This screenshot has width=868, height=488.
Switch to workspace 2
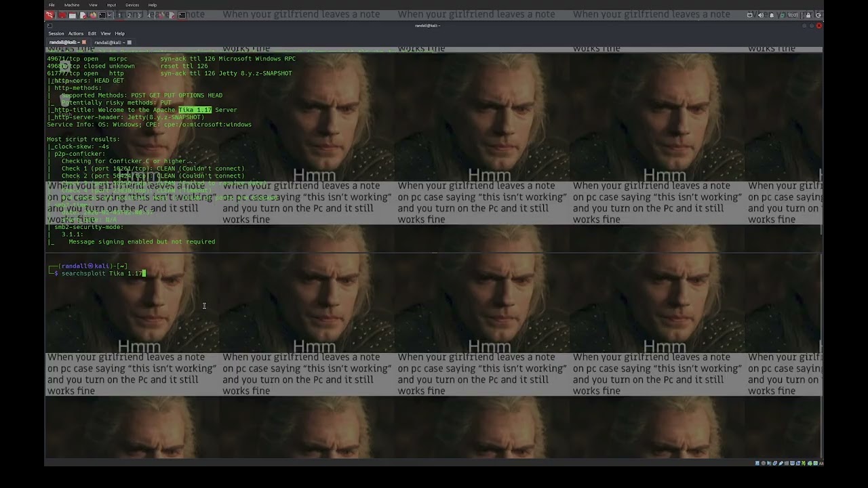click(x=129, y=15)
